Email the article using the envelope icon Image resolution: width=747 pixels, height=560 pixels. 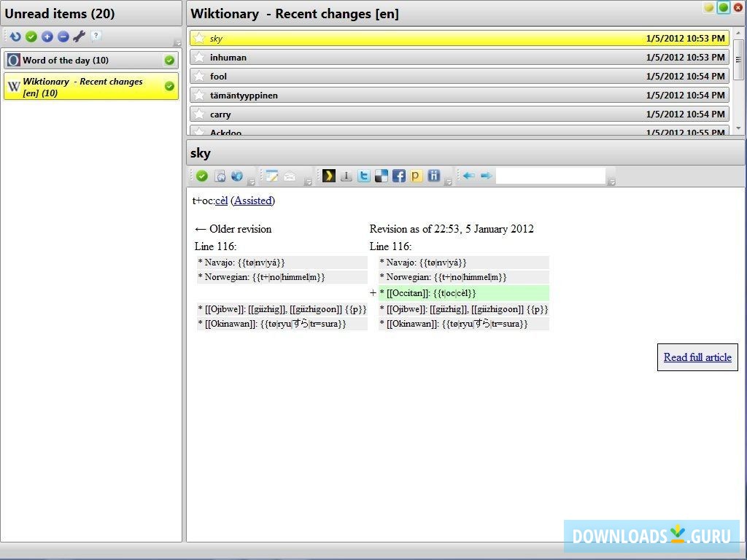290,175
